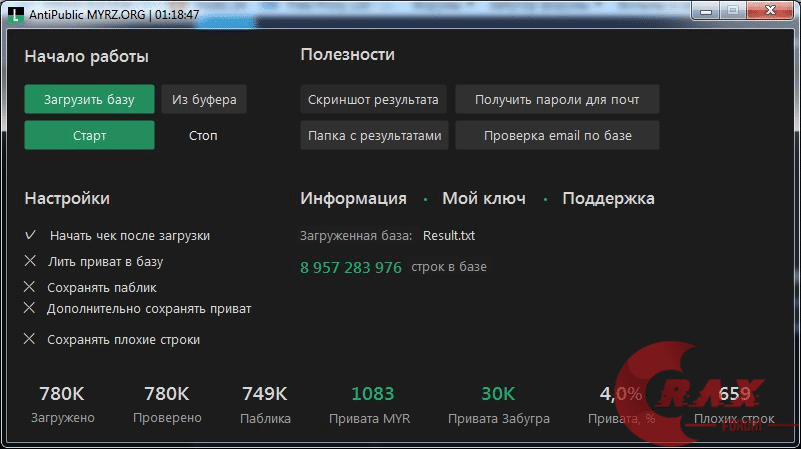801x449 pixels.
Task: Switch to the Поддержка tab
Action: pyautogui.click(x=608, y=198)
